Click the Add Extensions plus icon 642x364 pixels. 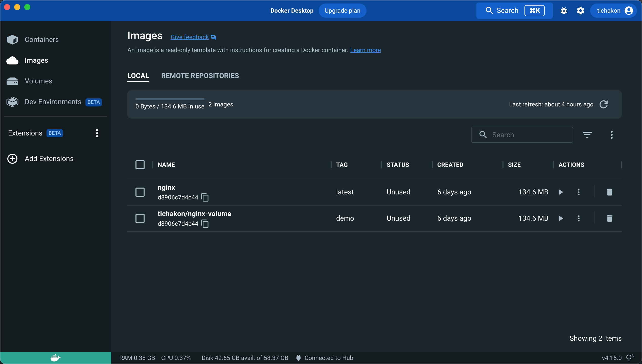pyautogui.click(x=12, y=159)
